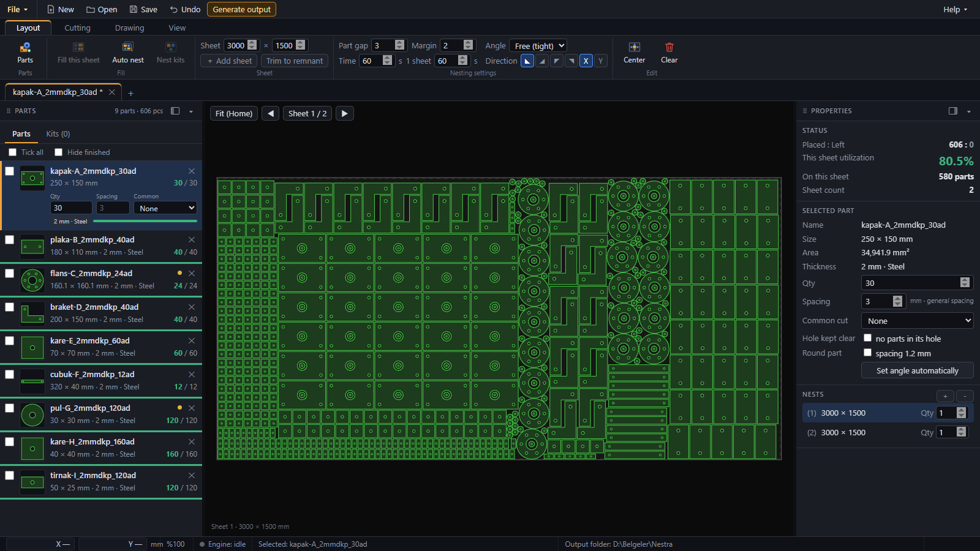980x551 pixels.
Task: Go to the previous sheet arrow
Action: pyautogui.click(x=271, y=113)
